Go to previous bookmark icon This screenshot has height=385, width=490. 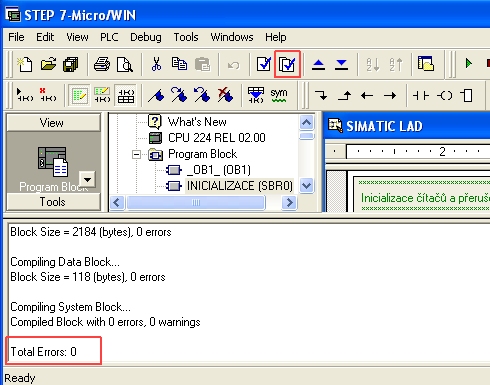[202, 95]
